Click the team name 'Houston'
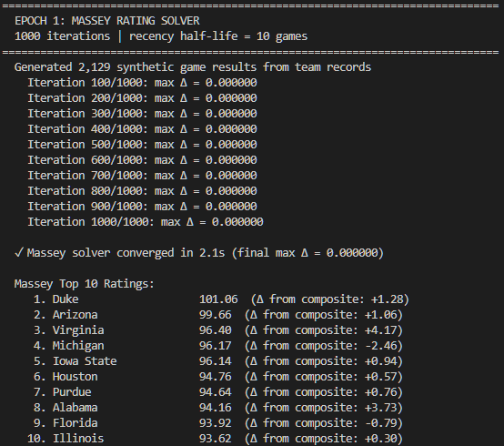Viewport: 504px width, 446px height. point(76,377)
